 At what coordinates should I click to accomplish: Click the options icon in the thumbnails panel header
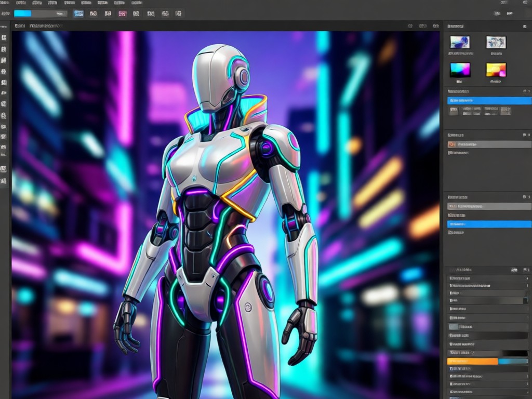pos(525,26)
